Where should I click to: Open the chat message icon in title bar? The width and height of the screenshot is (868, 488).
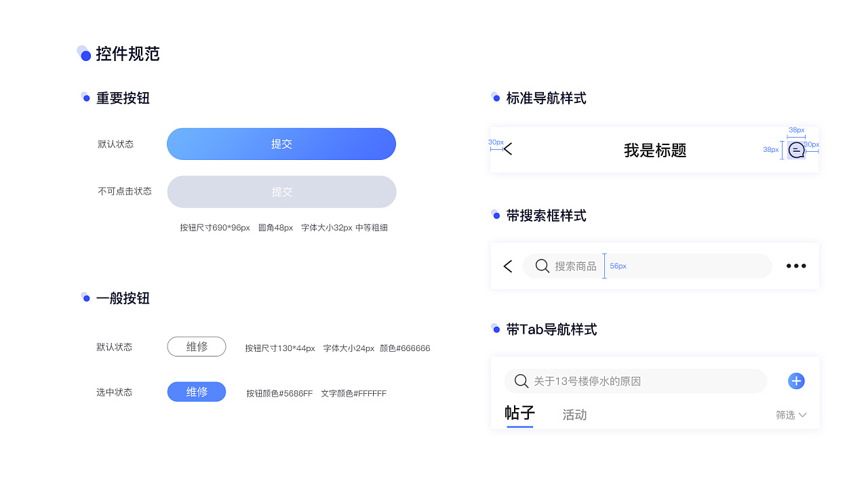(x=796, y=150)
